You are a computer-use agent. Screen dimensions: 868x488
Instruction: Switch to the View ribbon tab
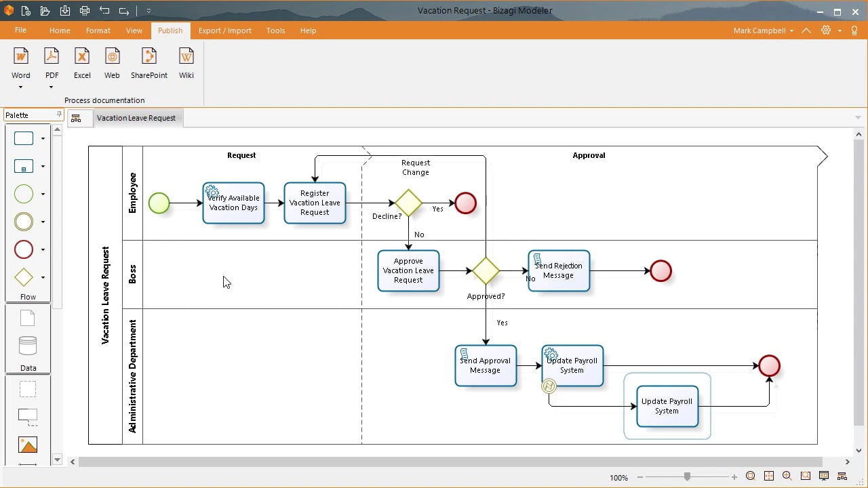coord(134,30)
